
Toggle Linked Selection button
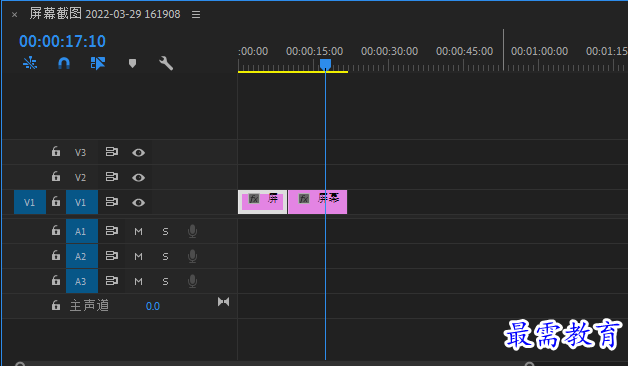click(x=98, y=63)
